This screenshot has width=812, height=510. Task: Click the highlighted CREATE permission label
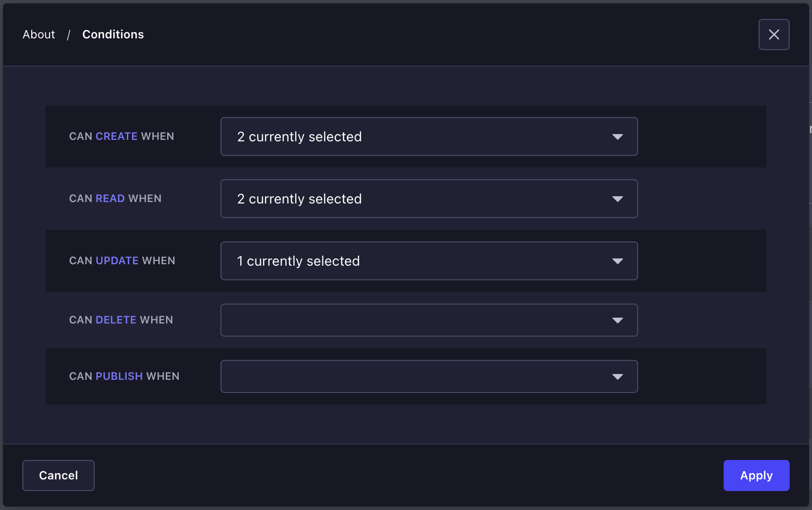point(116,136)
